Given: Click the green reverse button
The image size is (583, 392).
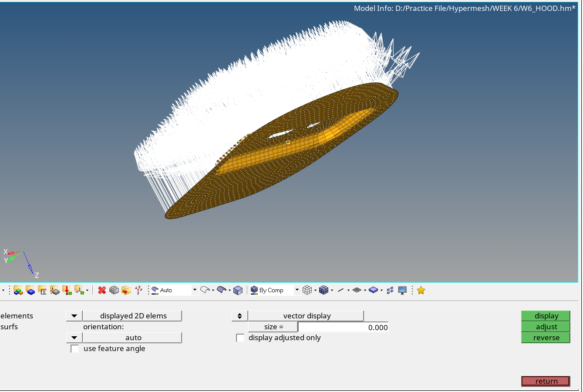Looking at the screenshot, I should pos(546,338).
